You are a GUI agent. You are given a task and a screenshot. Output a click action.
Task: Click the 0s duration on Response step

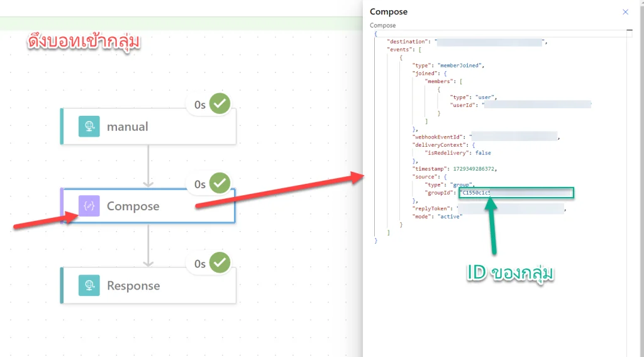[200, 264]
